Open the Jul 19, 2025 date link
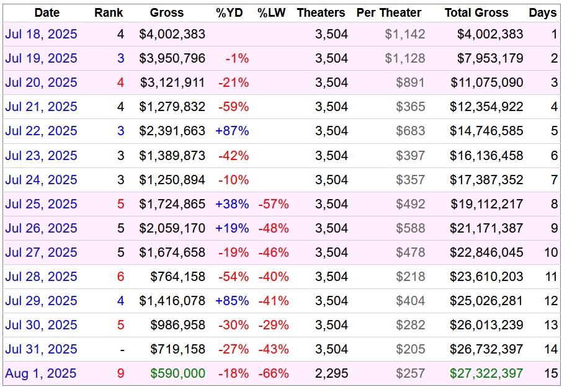 41,58
